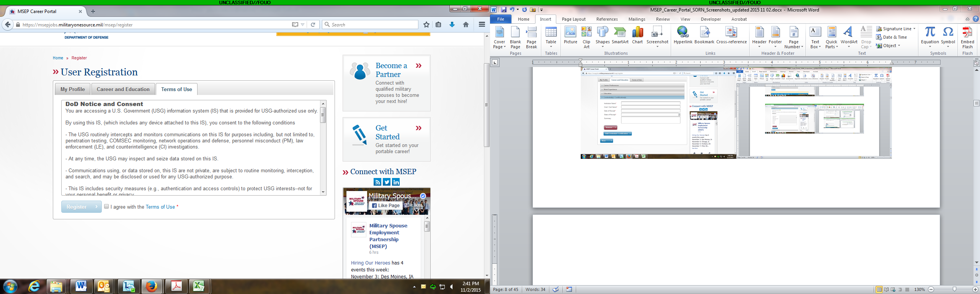Image resolution: width=980 pixels, height=294 pixels.
Task: Open Word Help question mark icon
Action: [x=975, y=19]
